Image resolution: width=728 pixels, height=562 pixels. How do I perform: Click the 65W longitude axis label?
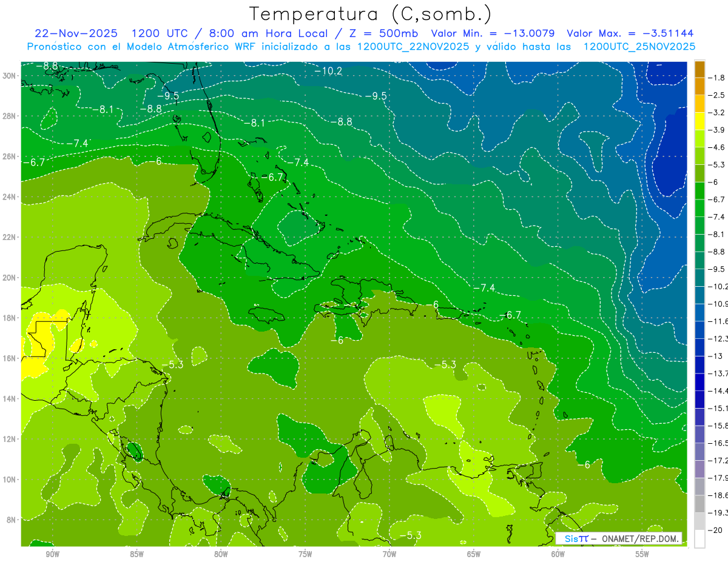tap(474, 554)
